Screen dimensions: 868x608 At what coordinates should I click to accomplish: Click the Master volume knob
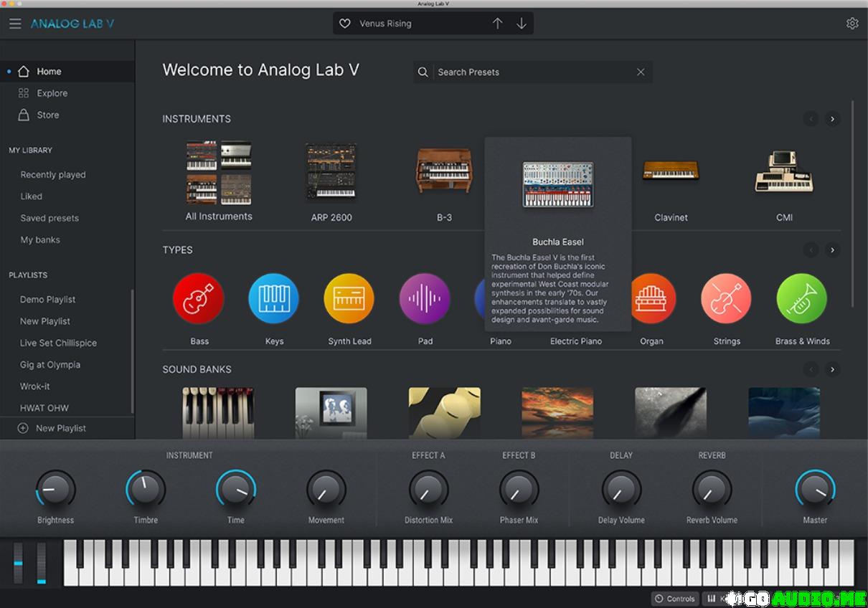(x=815, y=490)
